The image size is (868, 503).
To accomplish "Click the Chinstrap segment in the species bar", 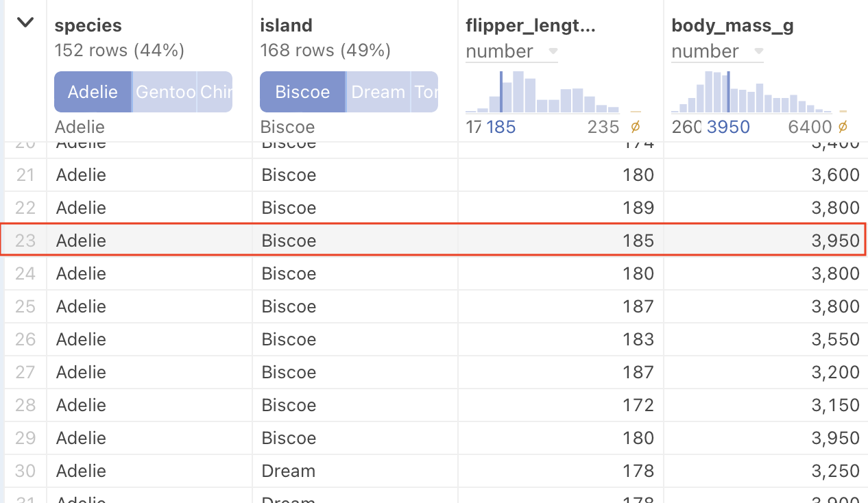I will (215, 91).
